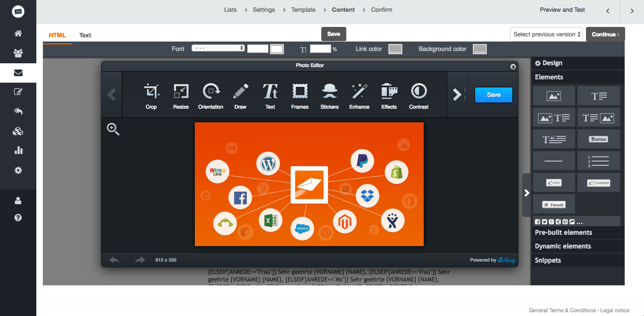Open the Link color swatch
Screen dimensions: 644x316
point(395,49)
